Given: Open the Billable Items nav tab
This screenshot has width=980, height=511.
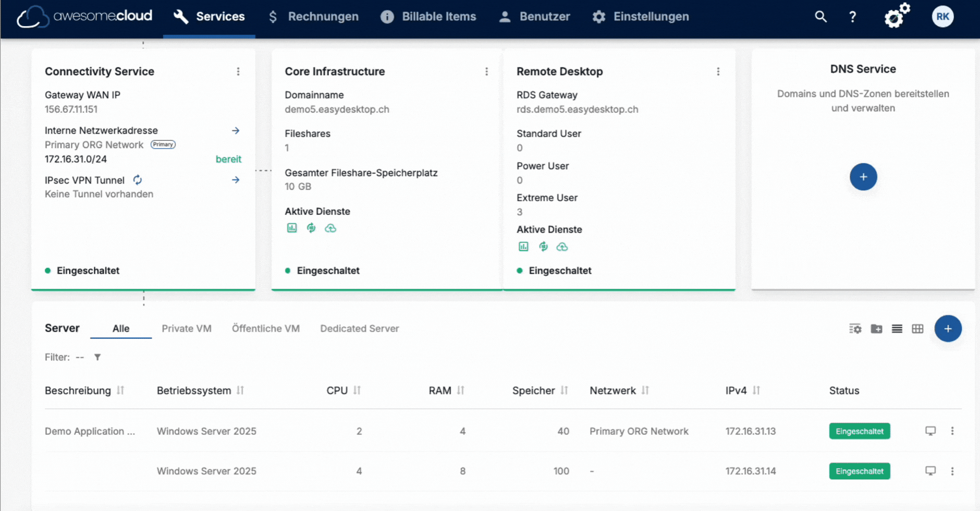Looking at the screenshot, I should (428, 17).
